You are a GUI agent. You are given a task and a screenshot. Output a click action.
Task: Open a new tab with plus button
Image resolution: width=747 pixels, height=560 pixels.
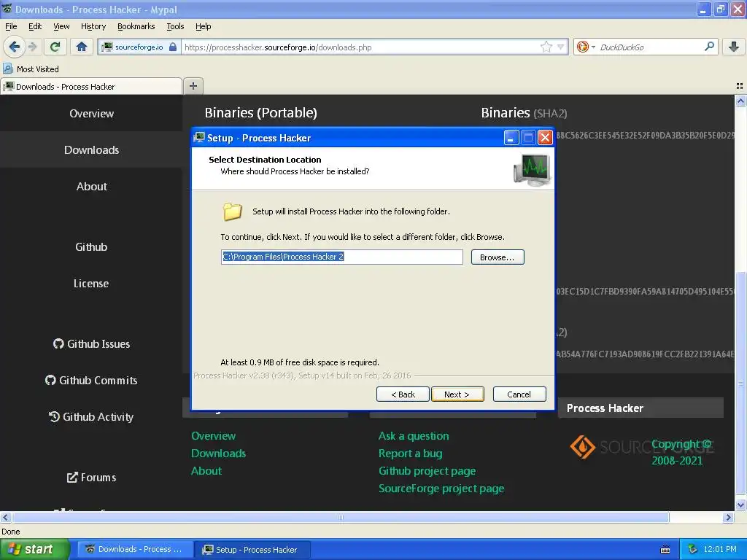pyautogui.click(x=193, y=86)
